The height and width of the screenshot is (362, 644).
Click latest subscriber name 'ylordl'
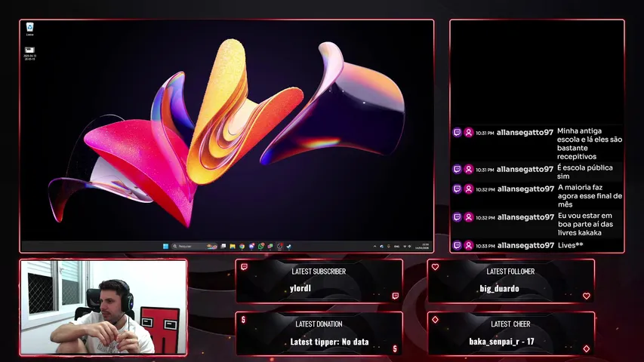tap(300, 288)
